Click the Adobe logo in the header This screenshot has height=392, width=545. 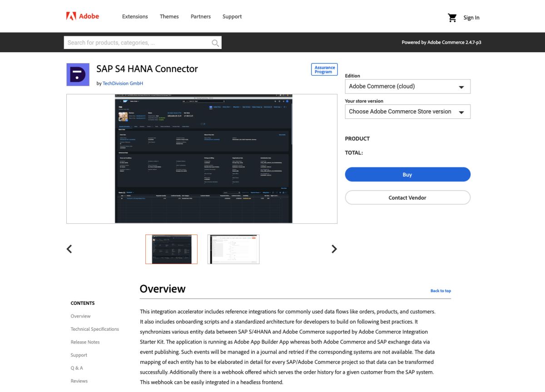[x=83, y=16]
